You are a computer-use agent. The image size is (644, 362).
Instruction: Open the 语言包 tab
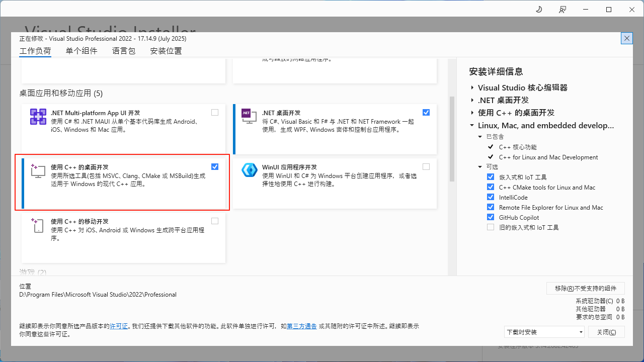(x=123, y=50)
